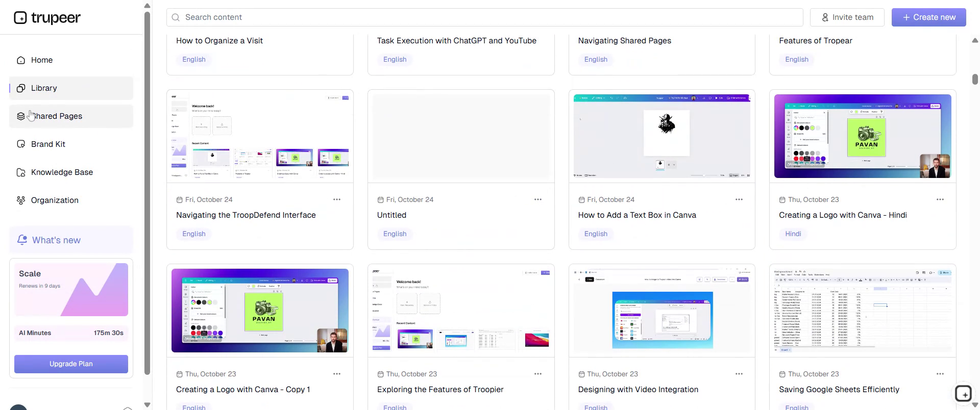Screen dimensions: 980x410
Task: Click the Library icon
Action: (21, 88)
